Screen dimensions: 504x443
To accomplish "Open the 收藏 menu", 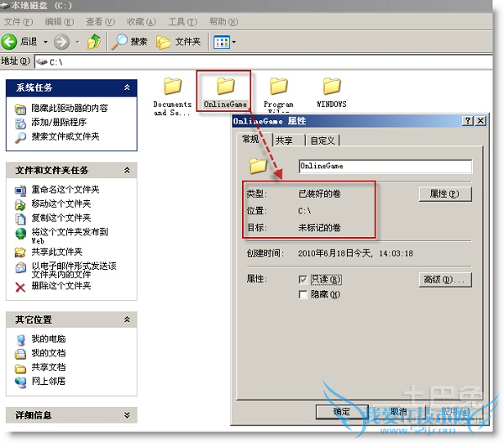I will click(141, 22).
